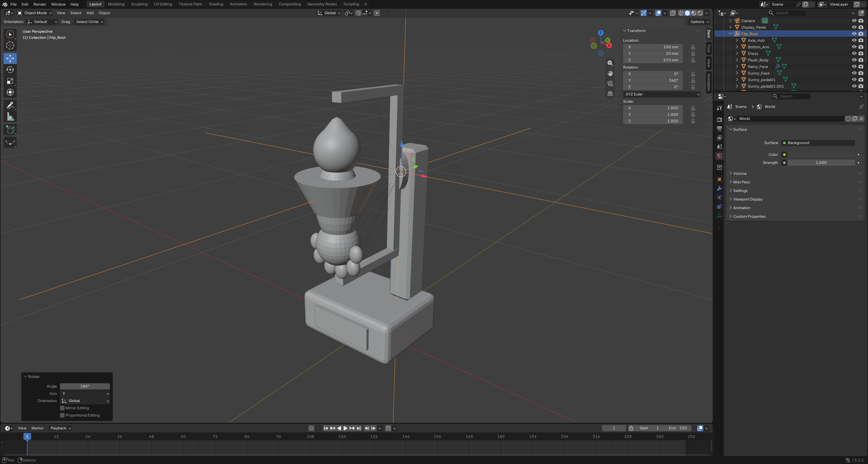Image resolution: width=868 pixels, height=464 pixels.
Task: Activate the Transform tool
Action: tap(10, 92)
